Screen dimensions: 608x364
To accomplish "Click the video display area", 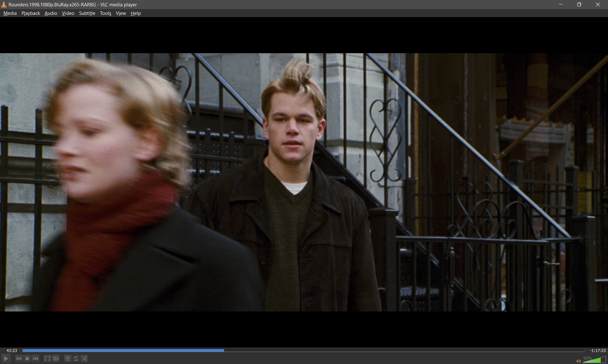I will click(304, 182).
